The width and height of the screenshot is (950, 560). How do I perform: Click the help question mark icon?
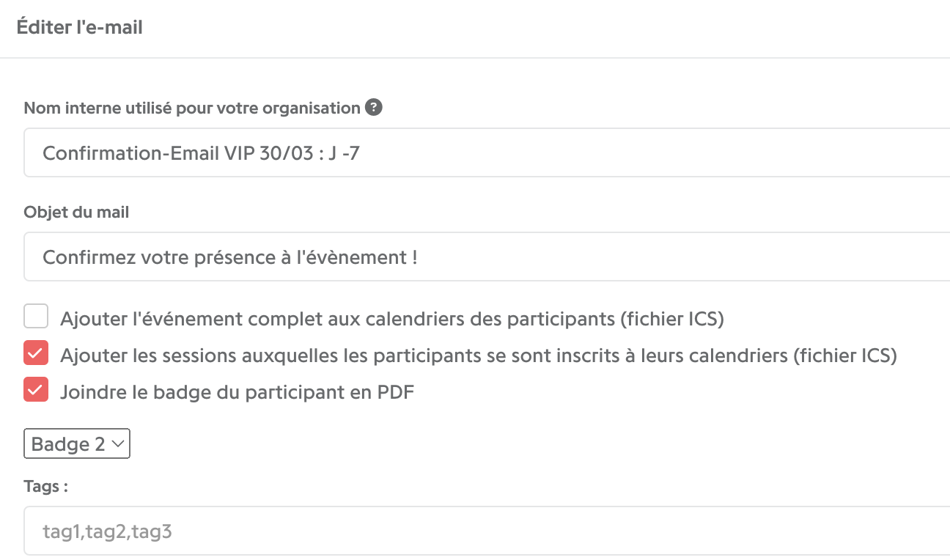click(374, 108)
